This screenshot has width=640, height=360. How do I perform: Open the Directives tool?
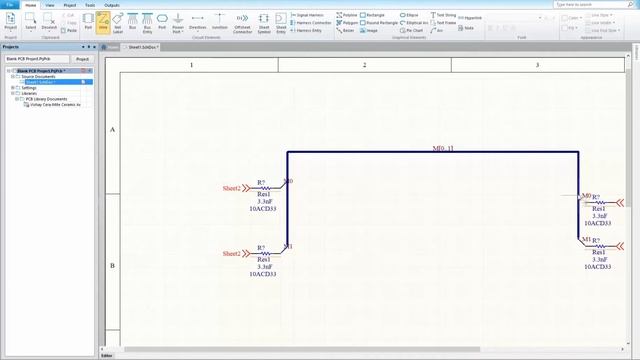coord(198,22)
